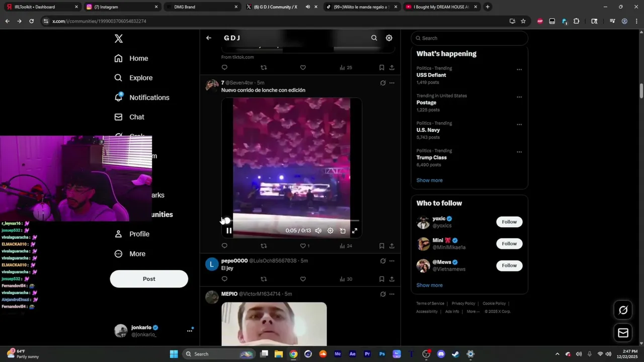
Task: Repost the pepo0000 post
Action: click(264, 279)
